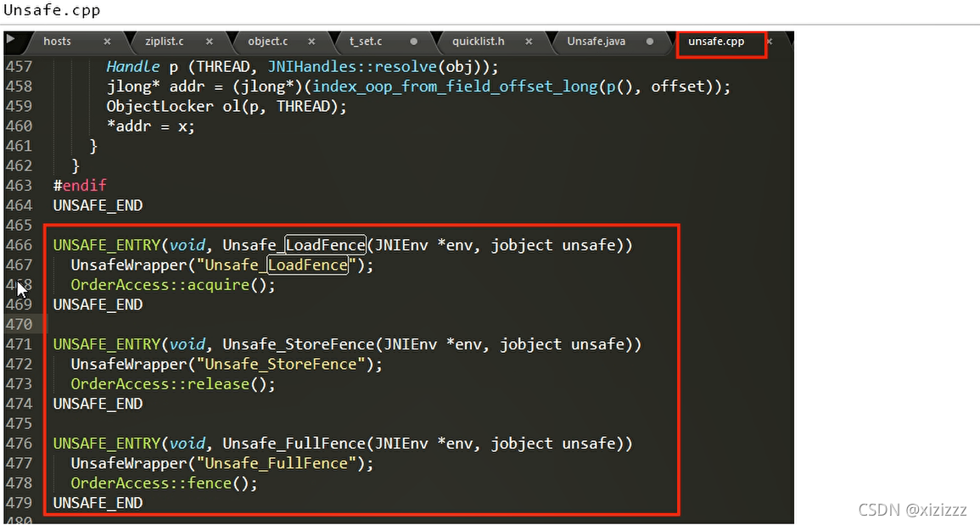Screen dimensions: 980x525
Task: Click 'OrderAccess::release' on line 473
Action: [x=160, y=384]
